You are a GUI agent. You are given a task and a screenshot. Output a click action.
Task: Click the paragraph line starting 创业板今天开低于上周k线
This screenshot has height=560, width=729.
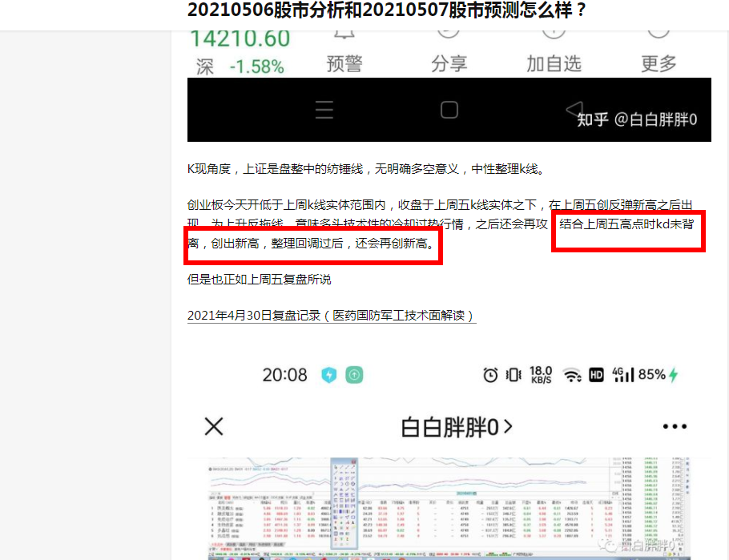coord(440,204)
